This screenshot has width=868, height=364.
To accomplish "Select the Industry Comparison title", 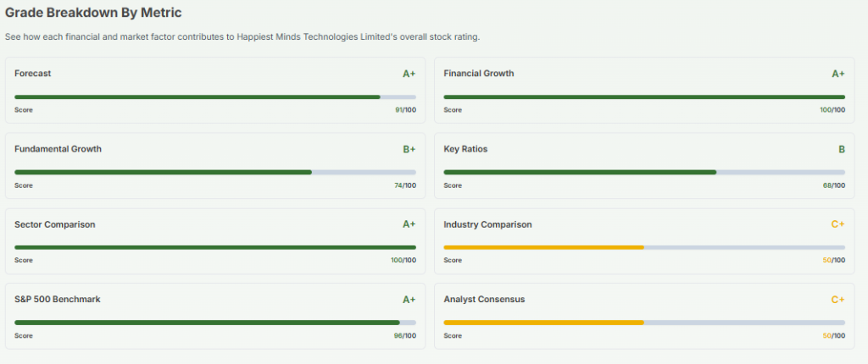I will 487,224.
